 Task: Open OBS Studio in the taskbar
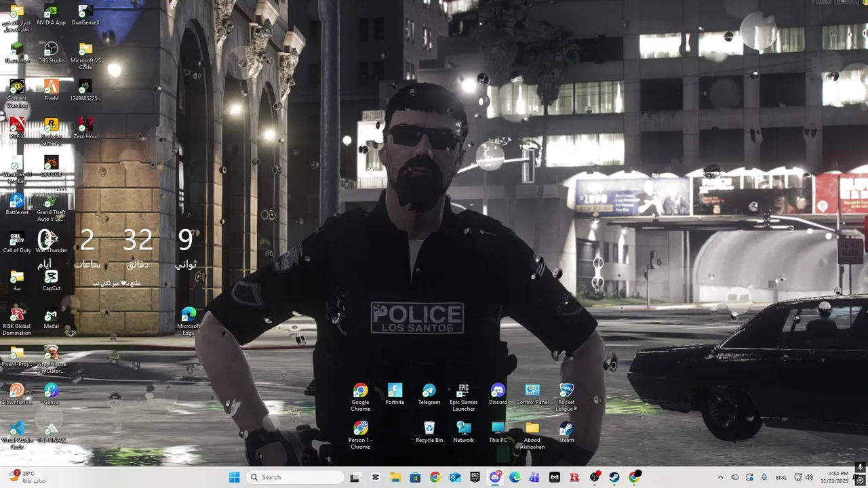click(x=595, y=477)
